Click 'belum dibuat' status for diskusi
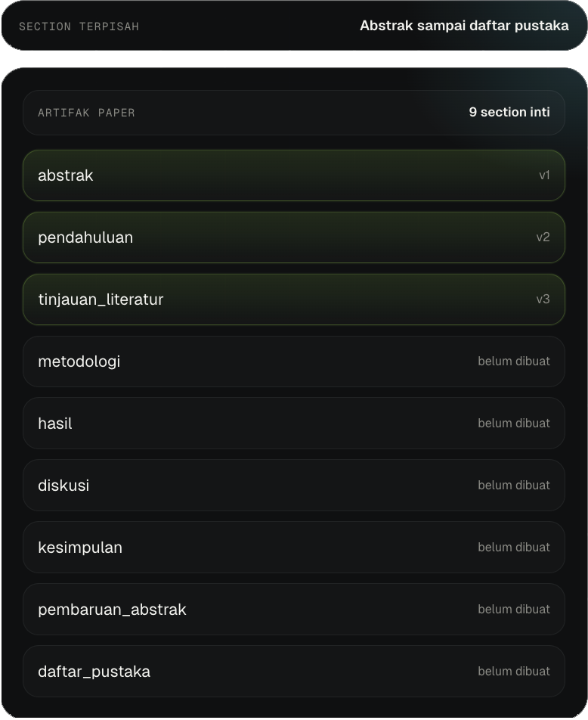 [x=514, y=486]
